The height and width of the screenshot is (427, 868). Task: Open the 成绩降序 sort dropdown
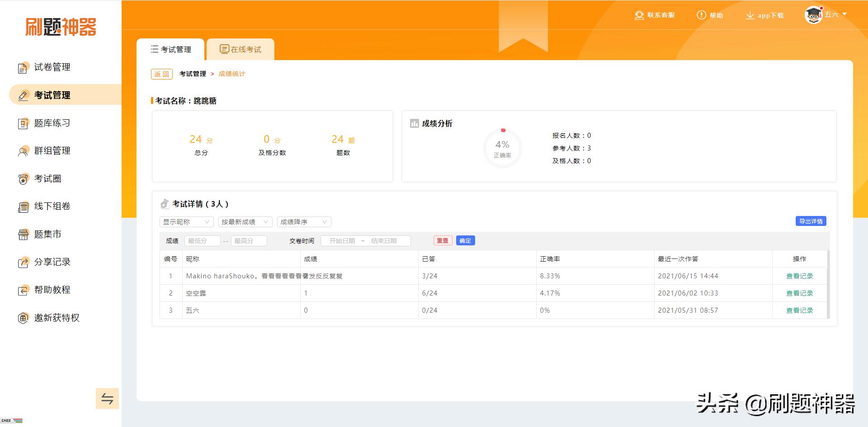pyautogui.click(x=304, y=222)
